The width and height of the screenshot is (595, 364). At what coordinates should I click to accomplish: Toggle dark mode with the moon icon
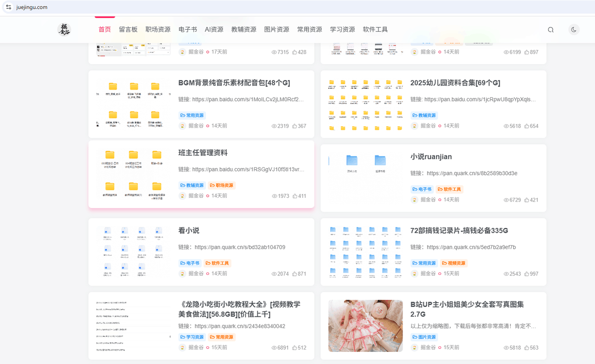tap(574, 30)
